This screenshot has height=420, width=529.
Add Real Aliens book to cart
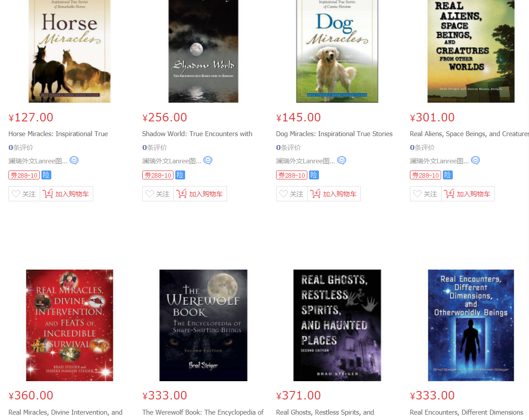tap(468, 194)
